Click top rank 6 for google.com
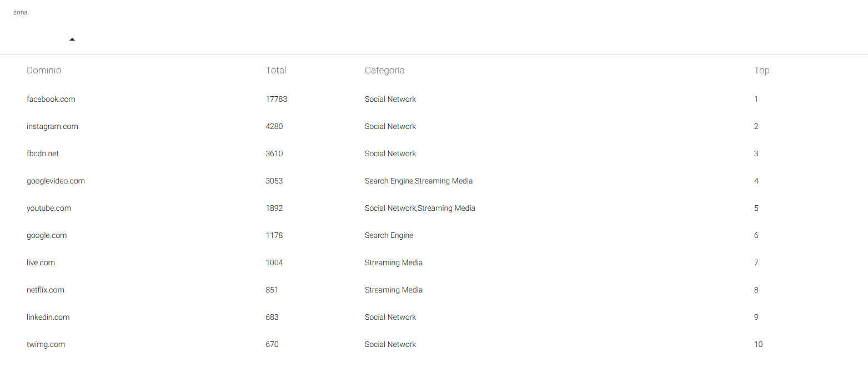This screenshot has height=367, width=868. click(756, 235)
